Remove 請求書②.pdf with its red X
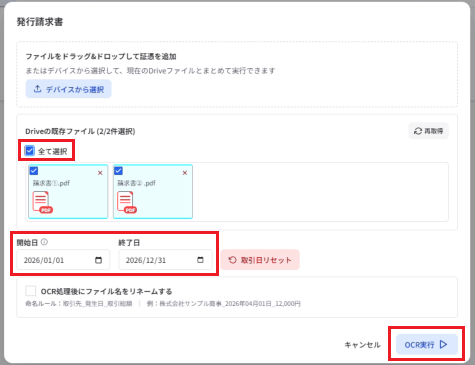The width and height of the screenshot is (475, 365). (x=185, y=173)
